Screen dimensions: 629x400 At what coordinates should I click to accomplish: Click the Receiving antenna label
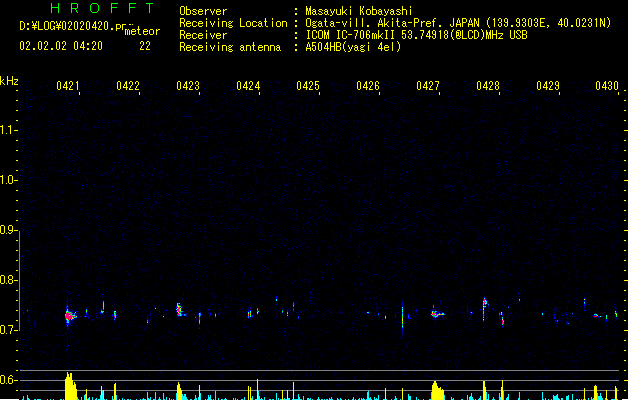[230, 47]
